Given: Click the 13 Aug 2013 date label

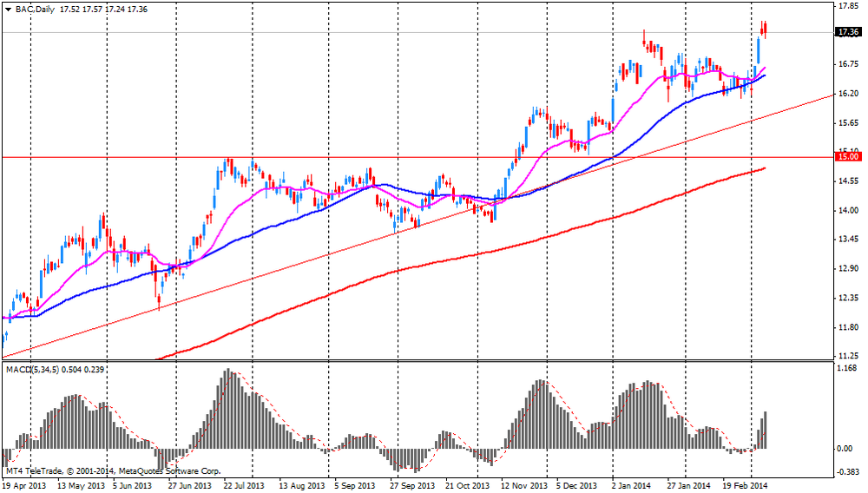Looking at the screenshot, I should pos(302,486).
